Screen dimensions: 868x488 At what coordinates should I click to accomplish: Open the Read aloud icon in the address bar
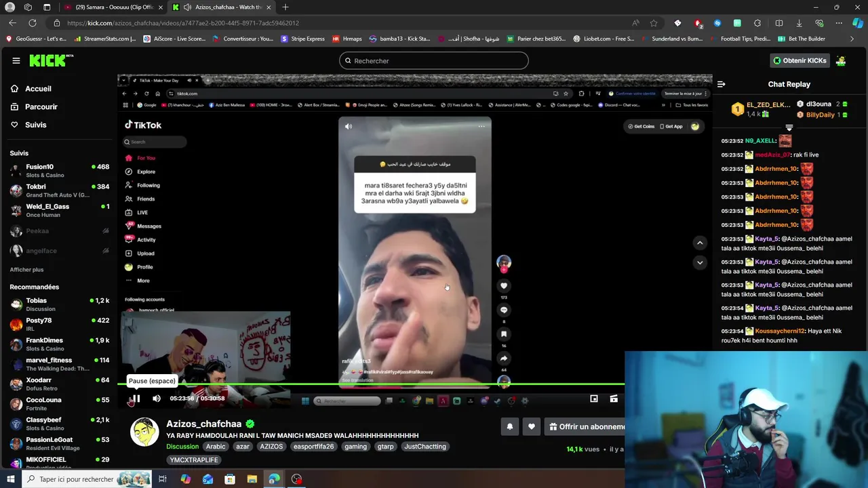[x=635, y=23]
